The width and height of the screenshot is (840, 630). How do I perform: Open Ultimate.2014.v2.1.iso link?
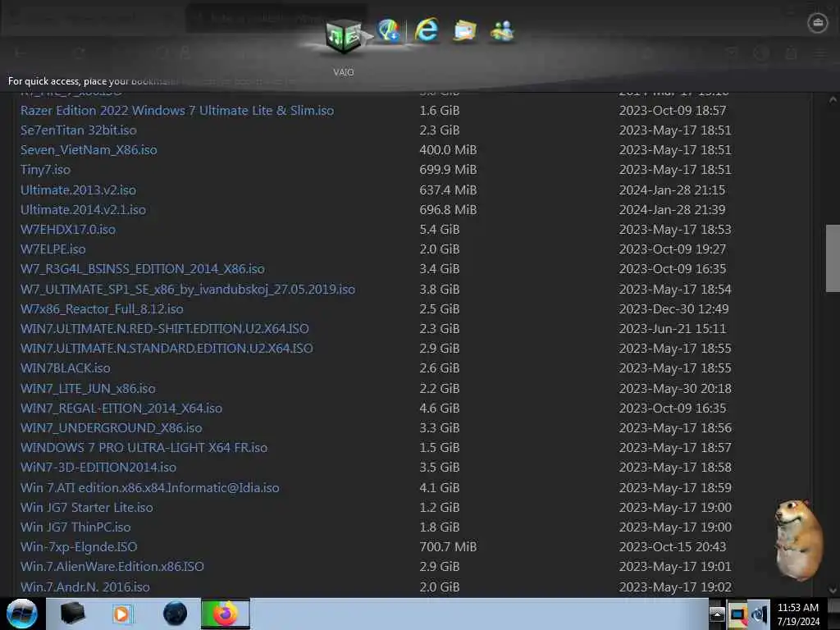(x=83, y=209)
